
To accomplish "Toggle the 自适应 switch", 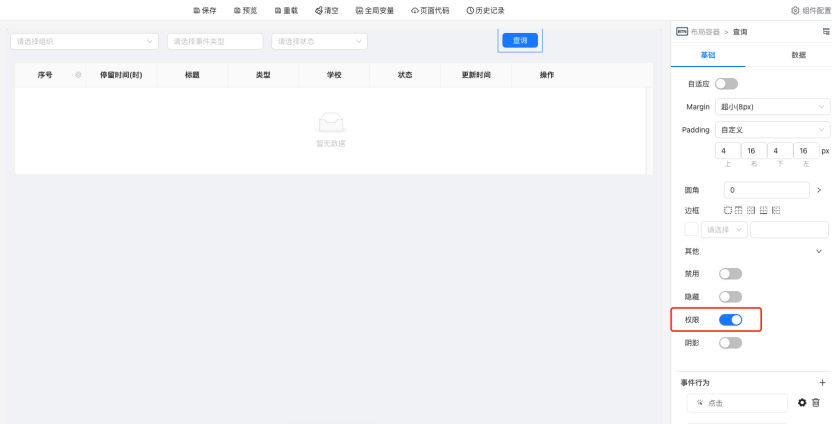I will tap(726, 84).
